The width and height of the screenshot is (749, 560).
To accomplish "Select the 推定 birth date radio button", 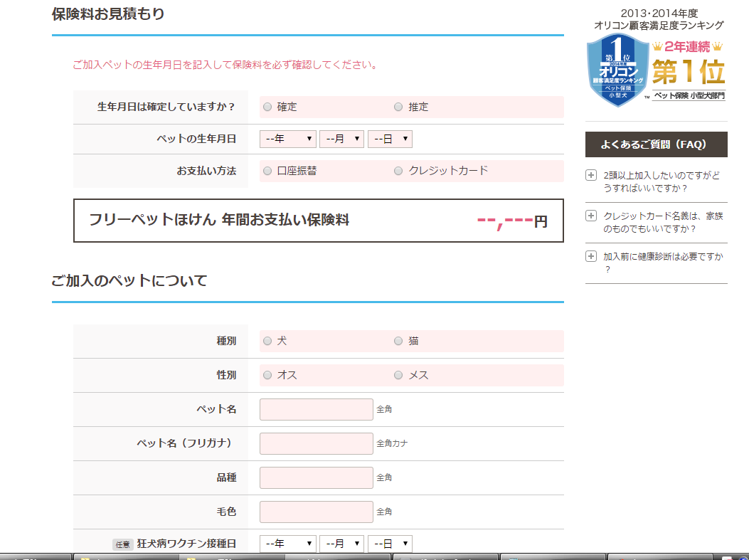I will 398,107.
